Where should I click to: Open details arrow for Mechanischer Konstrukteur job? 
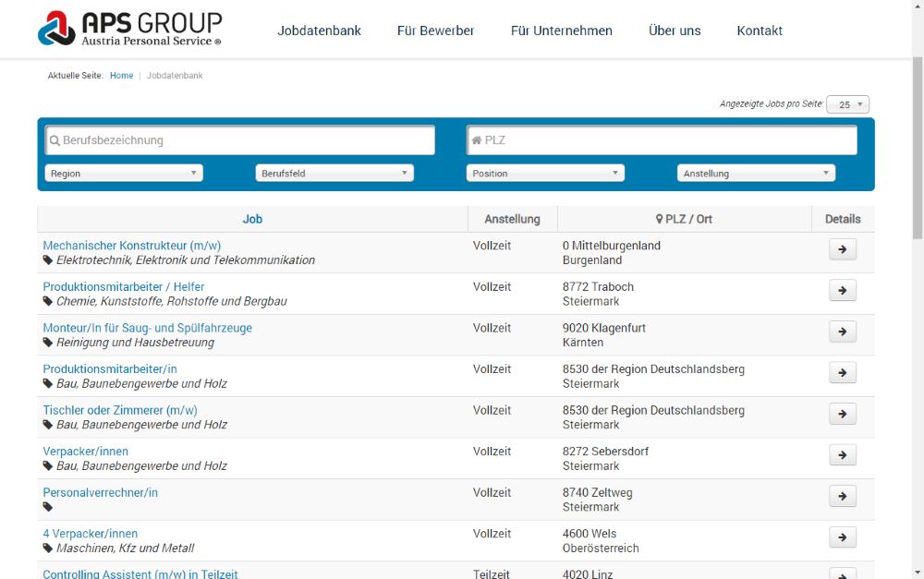tap(842, 248)
